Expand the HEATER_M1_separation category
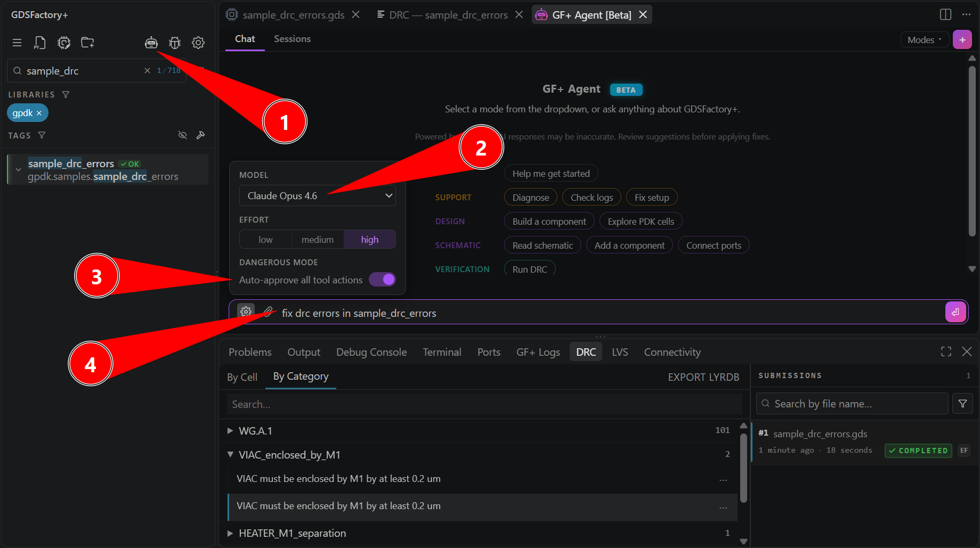 click(x=230, y=533)
